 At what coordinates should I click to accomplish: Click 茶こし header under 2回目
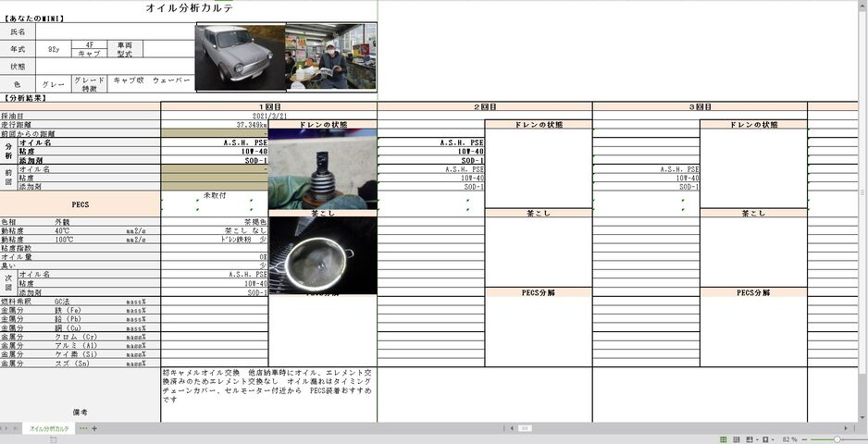point(539,213)
